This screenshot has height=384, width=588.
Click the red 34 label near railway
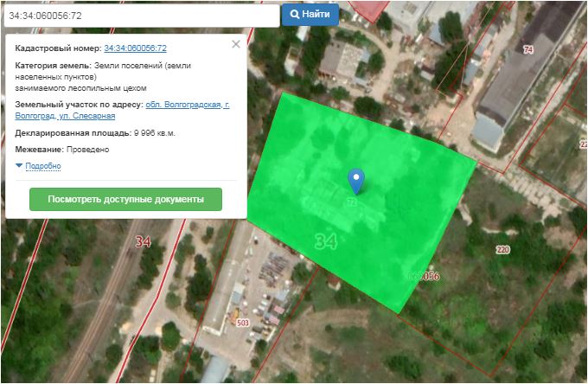143,242
